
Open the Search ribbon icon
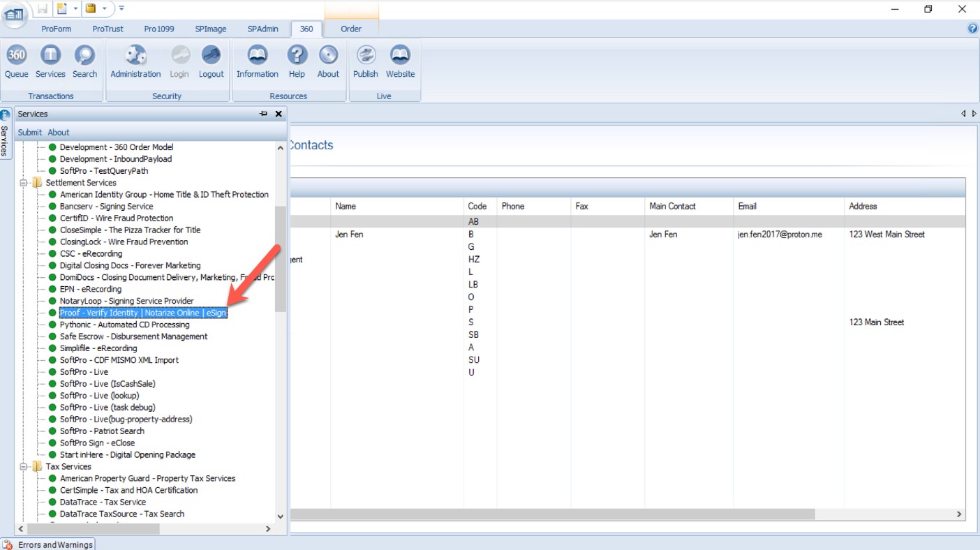[x=84, y=62]
